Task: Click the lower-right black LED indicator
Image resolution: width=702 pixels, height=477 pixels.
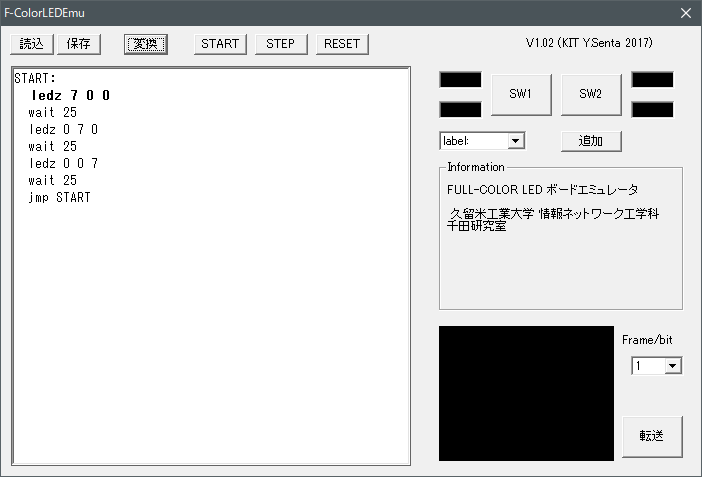Action: click(x=652, y=109)
